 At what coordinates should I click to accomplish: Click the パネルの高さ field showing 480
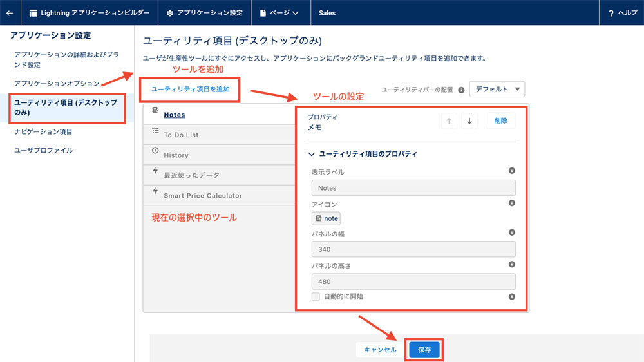click(413, 281)
